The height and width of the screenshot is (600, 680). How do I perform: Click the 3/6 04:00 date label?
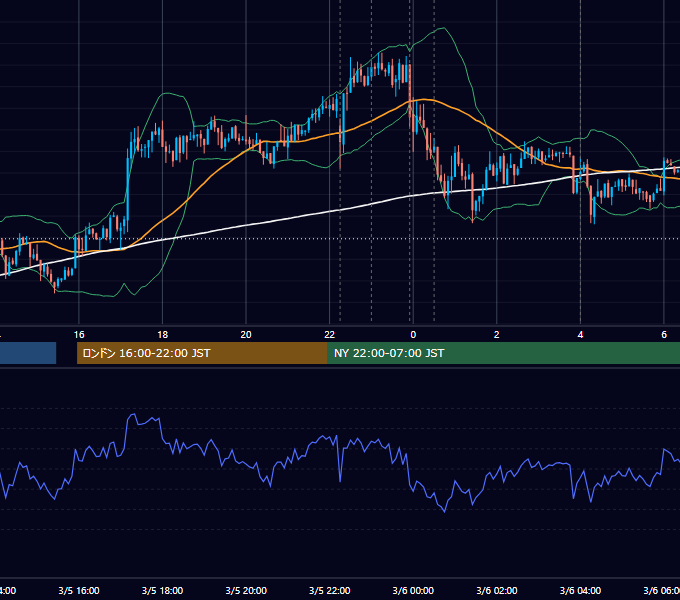tap(580, 591)
